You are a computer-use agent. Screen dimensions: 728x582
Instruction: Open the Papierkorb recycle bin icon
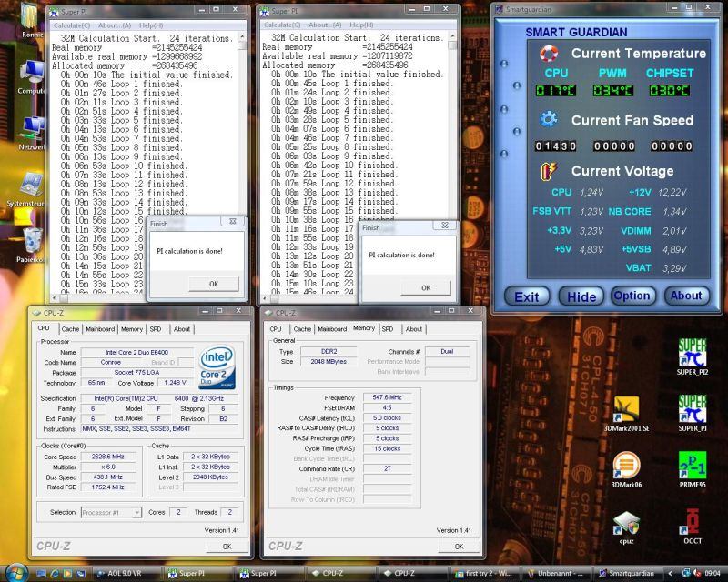[31, 246]
